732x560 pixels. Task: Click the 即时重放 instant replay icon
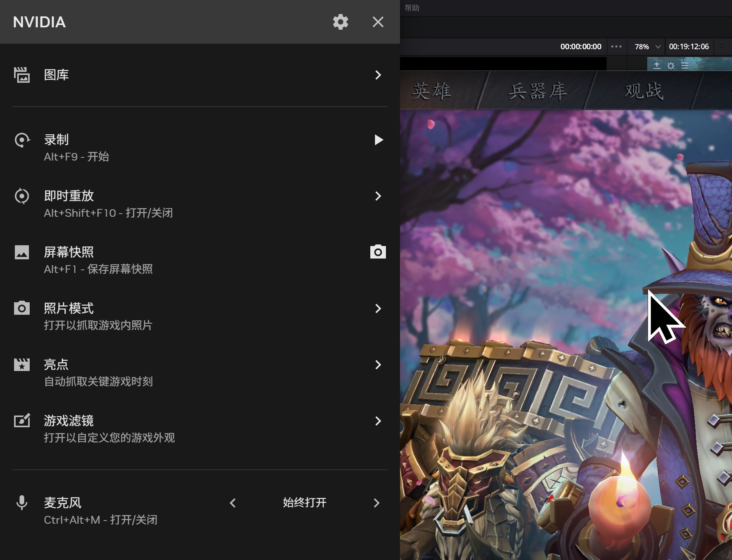tap(22, 196)
